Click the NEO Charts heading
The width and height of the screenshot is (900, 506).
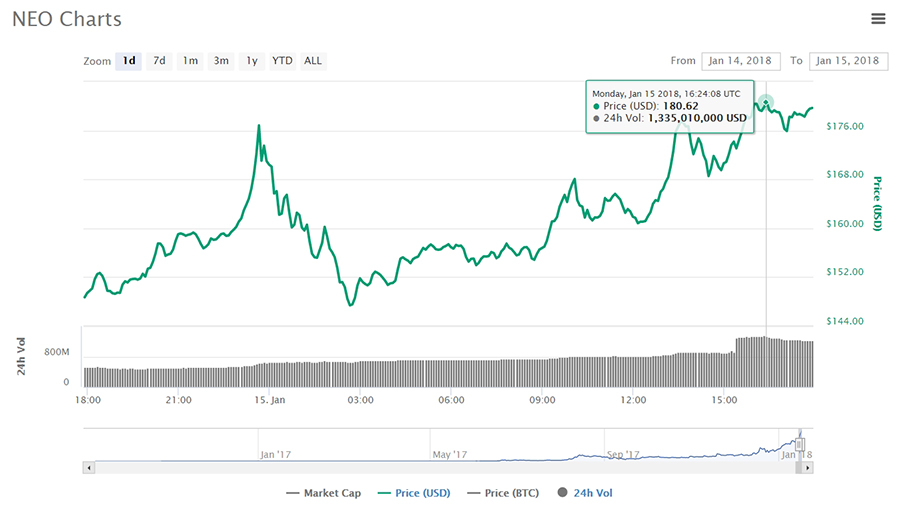click(67, 20)
